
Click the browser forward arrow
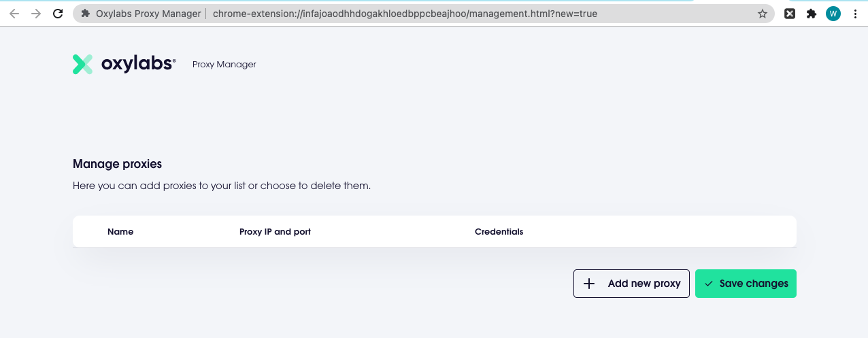coord(36,14)
